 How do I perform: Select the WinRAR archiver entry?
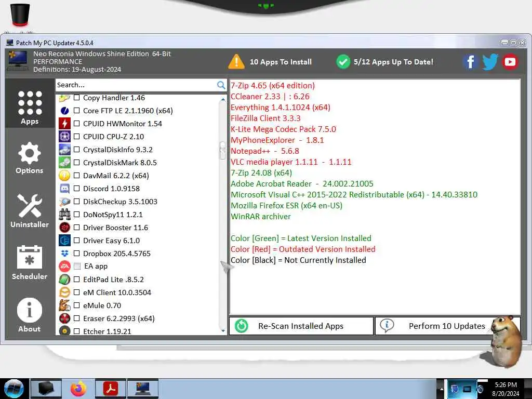[261, 217]
